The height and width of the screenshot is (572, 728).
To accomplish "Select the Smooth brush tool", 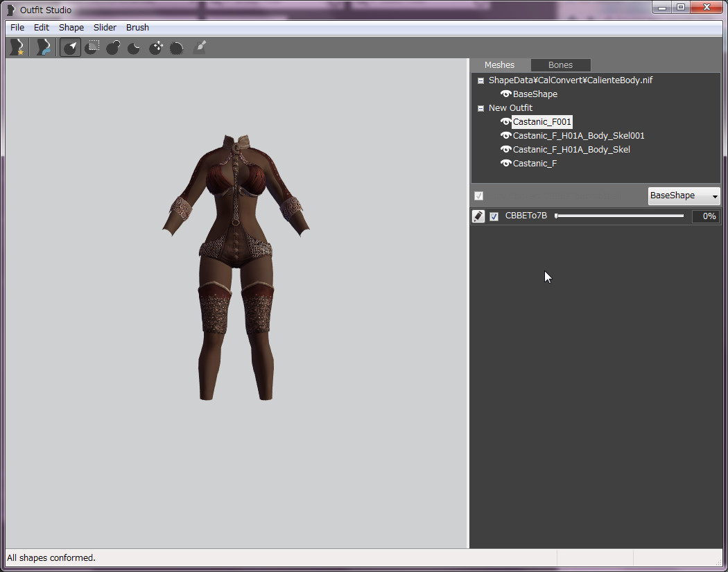I will click(177, 47).
